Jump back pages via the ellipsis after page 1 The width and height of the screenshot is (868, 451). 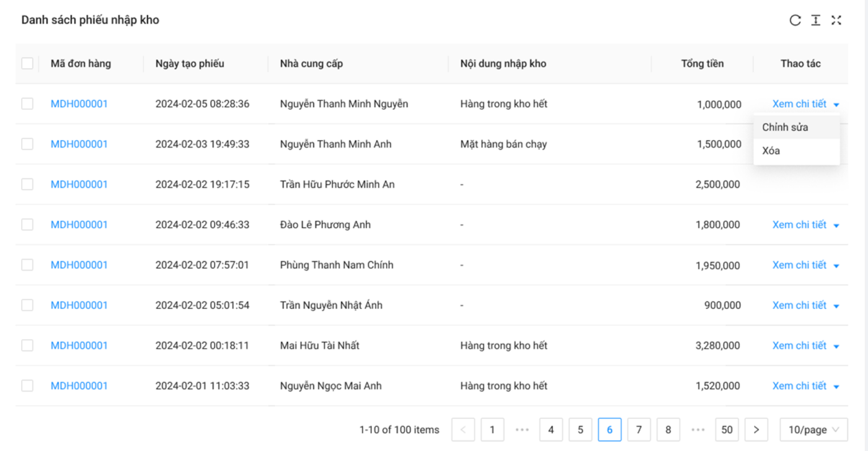pyautogui.click(x=522, y=429)
